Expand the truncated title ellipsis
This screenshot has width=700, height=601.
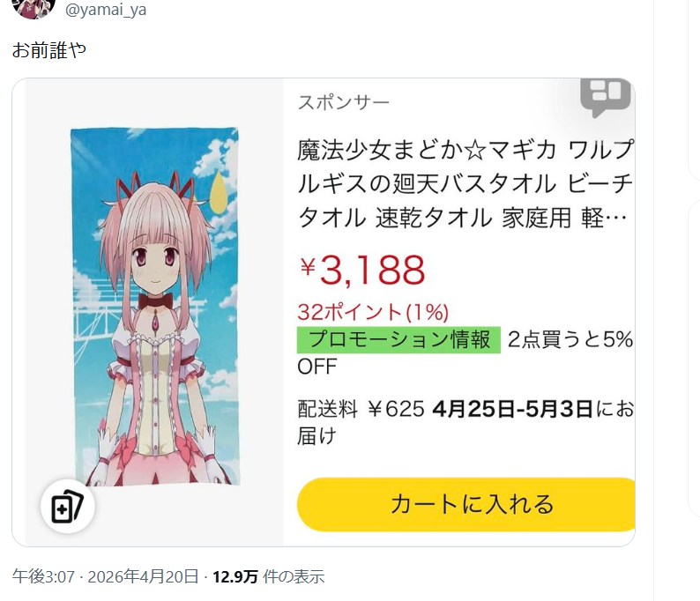point(616,219)
